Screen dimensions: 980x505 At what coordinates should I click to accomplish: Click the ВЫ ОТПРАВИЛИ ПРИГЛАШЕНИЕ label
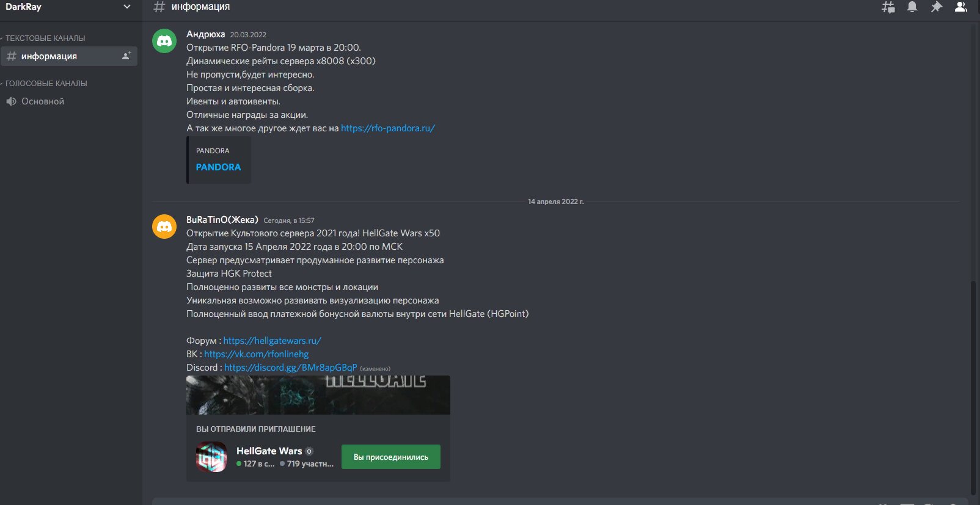tap(256, 429)
